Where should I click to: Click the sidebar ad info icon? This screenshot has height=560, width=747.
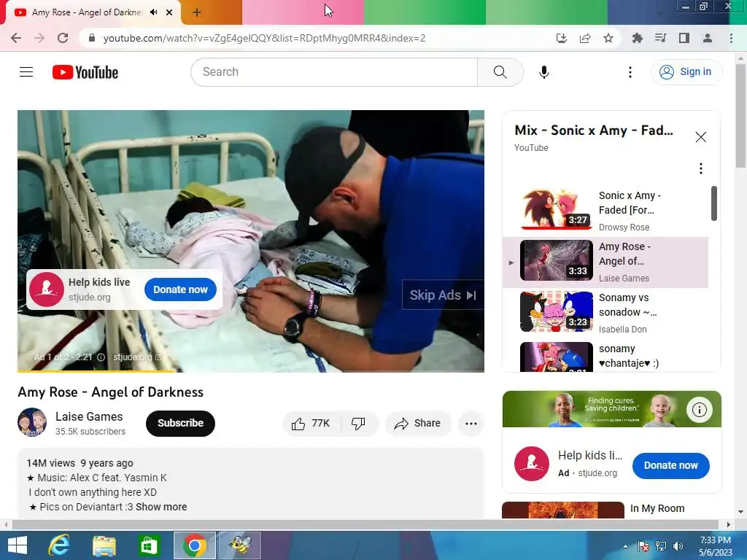pyautogui.click(x=699, y=410)
